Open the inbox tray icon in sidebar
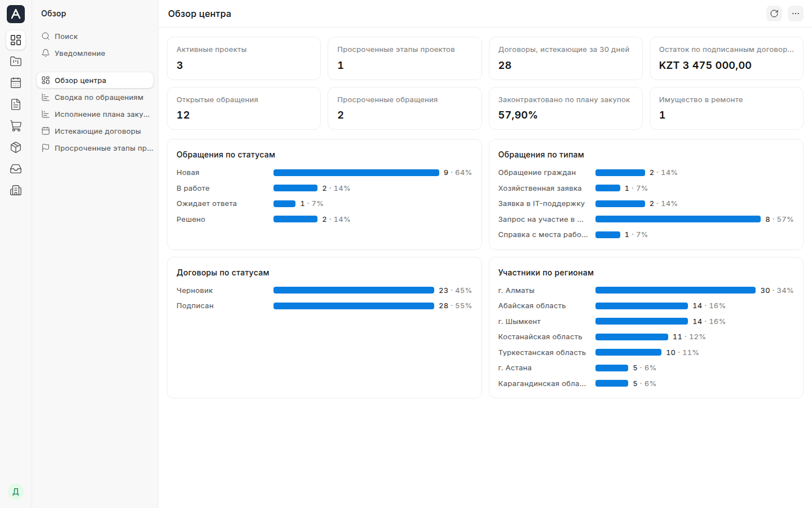This screenshot has height=508, width=812. [x=16, y=169]
